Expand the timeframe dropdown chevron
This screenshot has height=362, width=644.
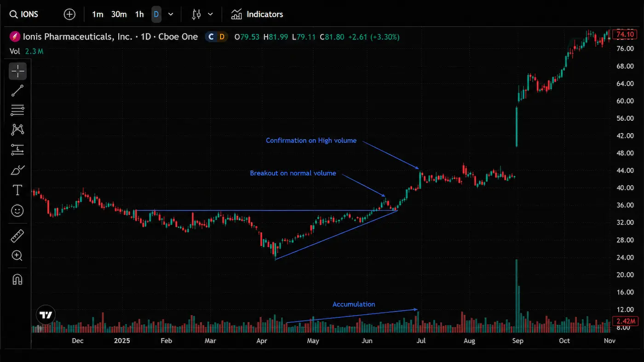tap(171, 14)
